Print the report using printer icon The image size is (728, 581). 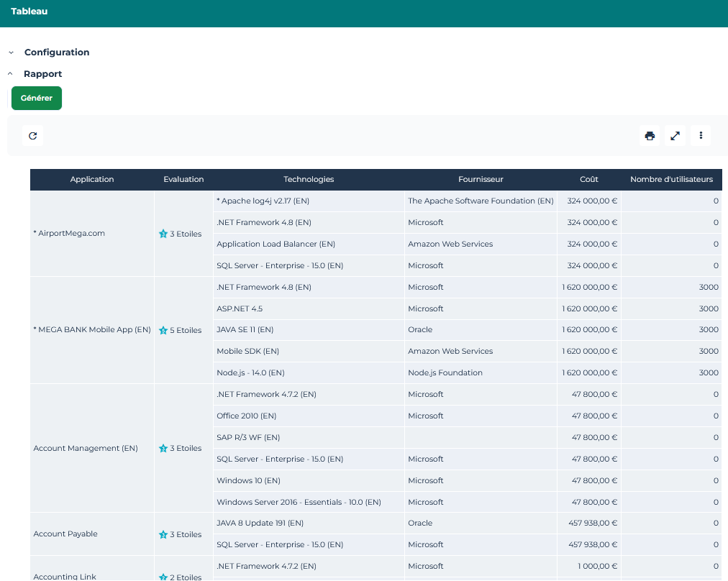650,135
